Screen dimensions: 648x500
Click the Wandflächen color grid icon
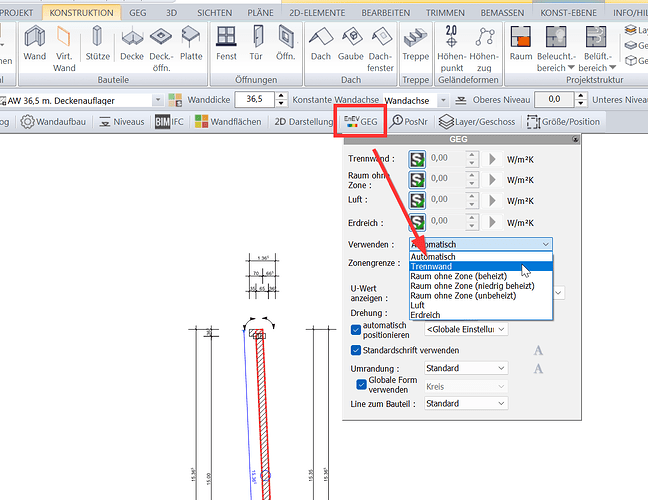203,121
